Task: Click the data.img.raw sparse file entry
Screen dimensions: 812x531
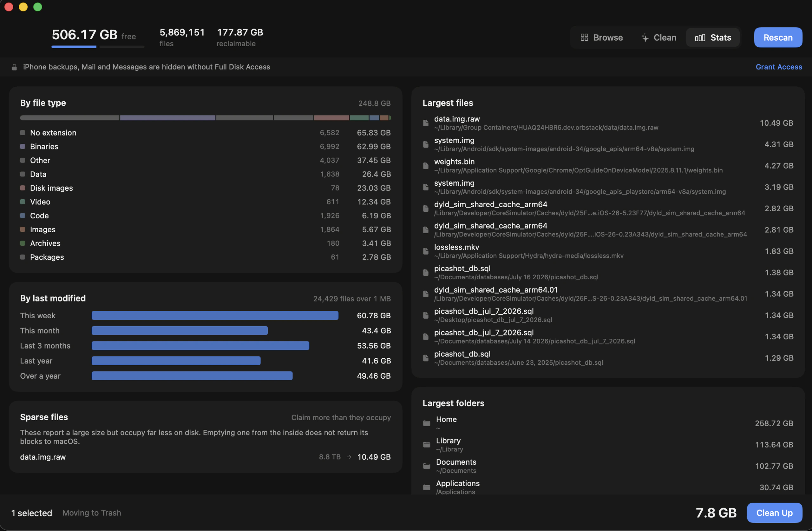Action: pyautogui.click(x=206, y=457)
